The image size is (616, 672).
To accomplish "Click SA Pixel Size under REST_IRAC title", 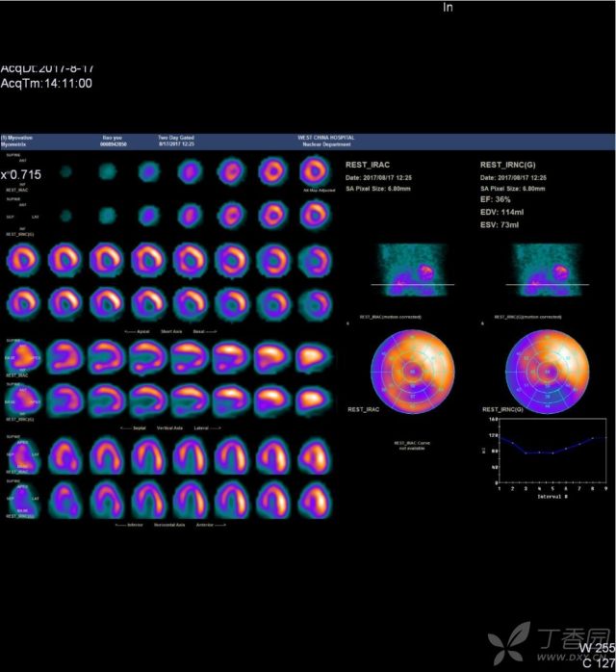I will click(x=378, y=189).
